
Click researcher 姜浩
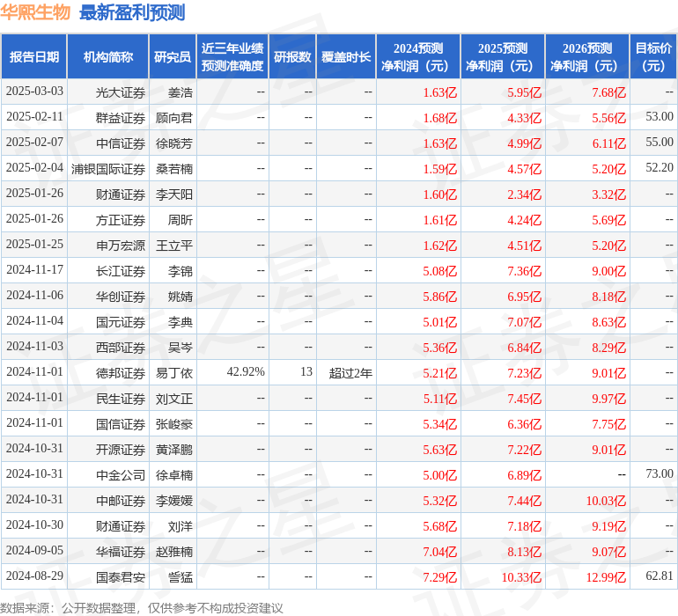(x=181, y=92)
